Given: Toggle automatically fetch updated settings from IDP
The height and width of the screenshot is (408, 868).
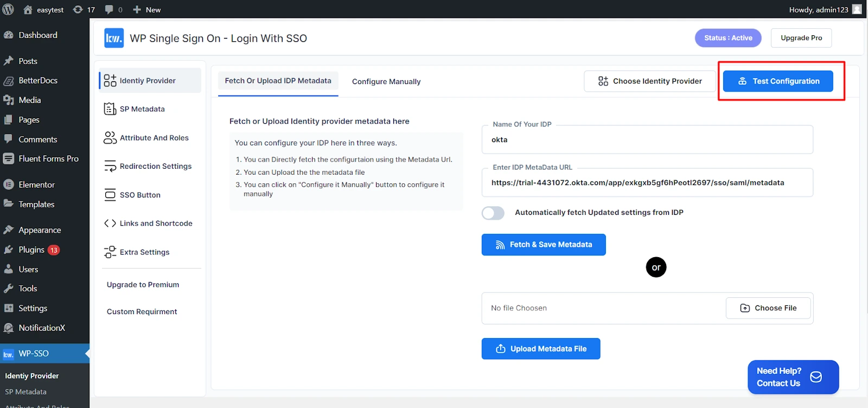Looking at the screenshot, I should [493, 213].
